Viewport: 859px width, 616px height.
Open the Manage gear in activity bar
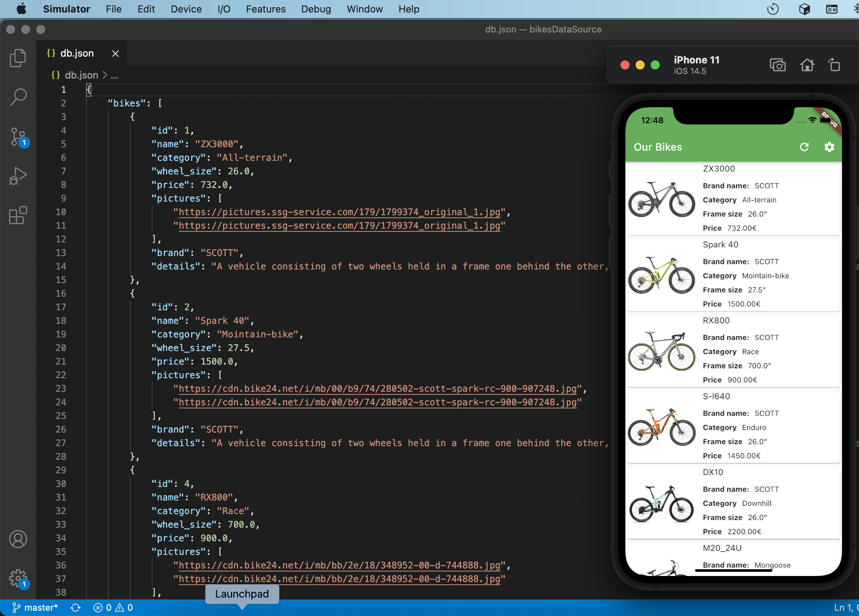click(18, 578)
